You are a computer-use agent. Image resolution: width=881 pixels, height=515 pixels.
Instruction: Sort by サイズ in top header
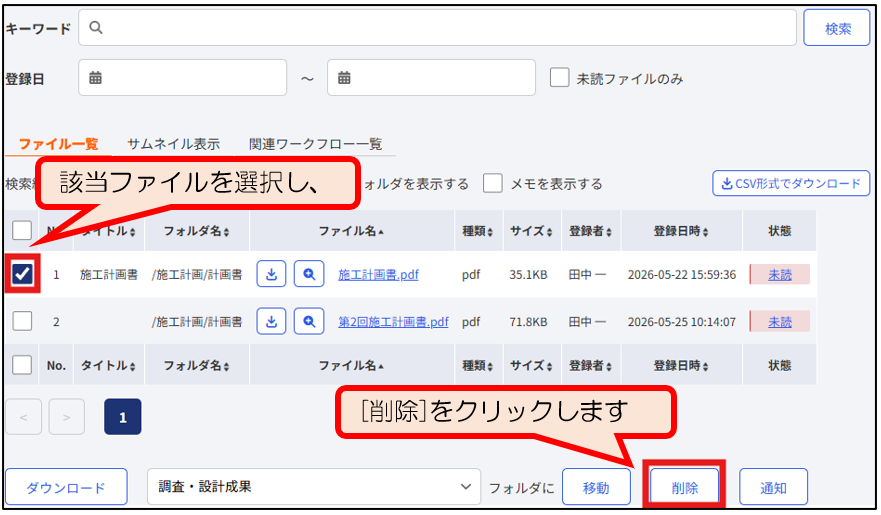[532, 231]
